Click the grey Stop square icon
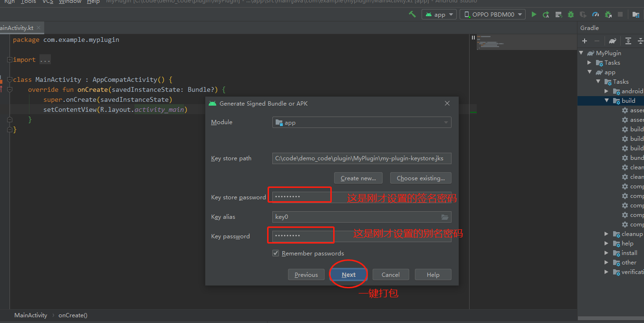The width and height of the screenshot is (644, 323). pyautogui.click(x=620, y=14)
